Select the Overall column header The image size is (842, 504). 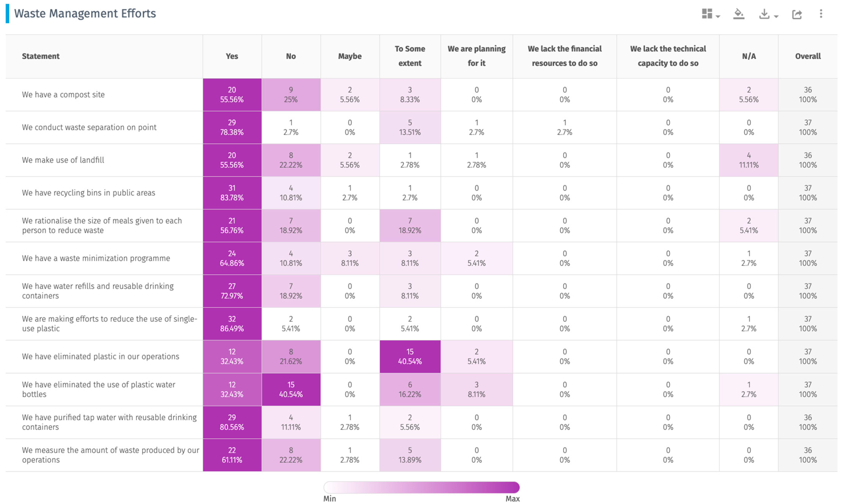(807, 56)
